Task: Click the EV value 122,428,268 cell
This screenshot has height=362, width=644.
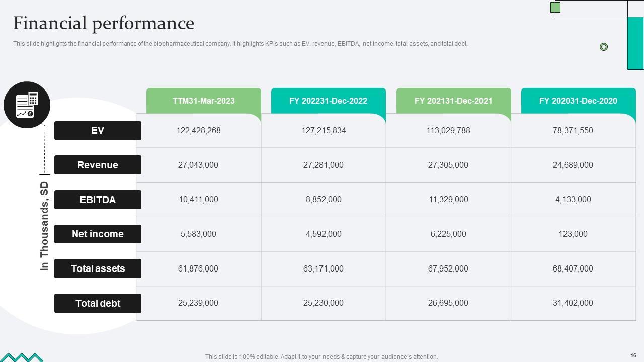Action: point(198,131)
